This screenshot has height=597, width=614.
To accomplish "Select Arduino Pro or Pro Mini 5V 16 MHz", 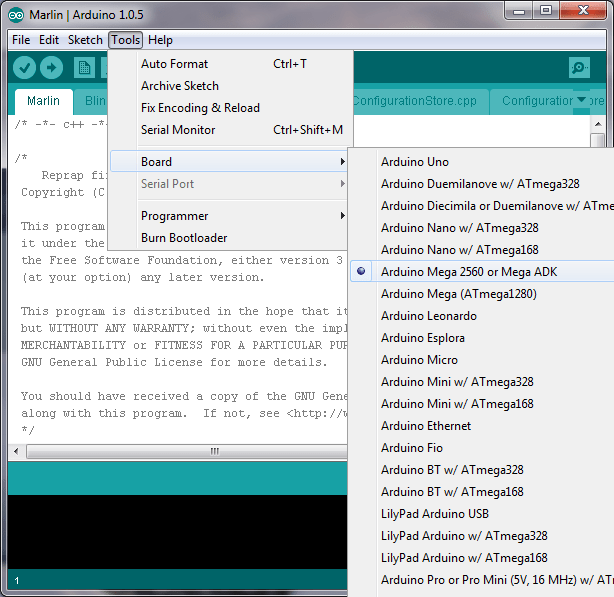I will point(482,579).
